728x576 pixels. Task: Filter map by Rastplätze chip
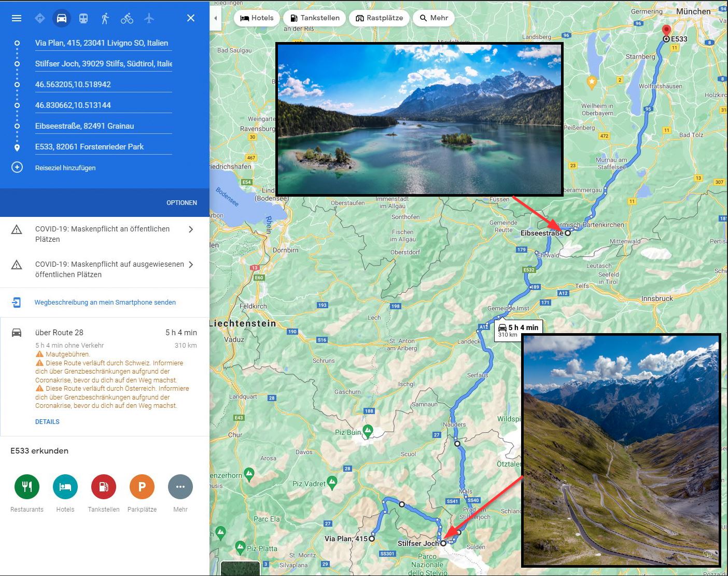[380, 18]
